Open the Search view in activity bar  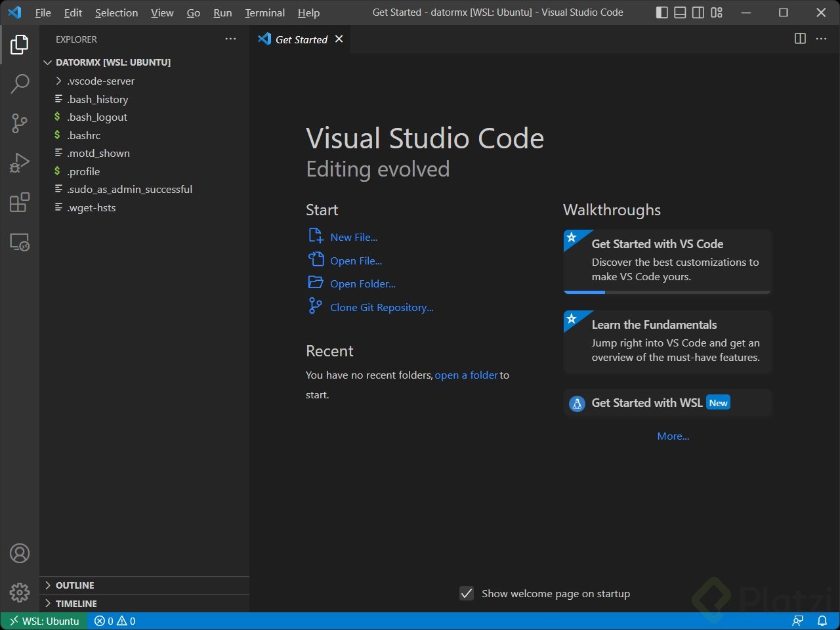[x=20, y=83]
